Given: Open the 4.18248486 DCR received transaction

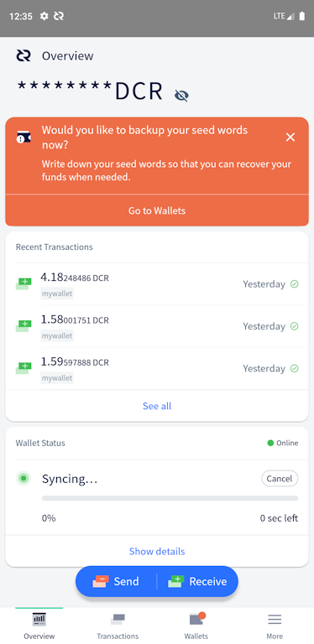Looking at the screenshot, I should tap(157, 284).
